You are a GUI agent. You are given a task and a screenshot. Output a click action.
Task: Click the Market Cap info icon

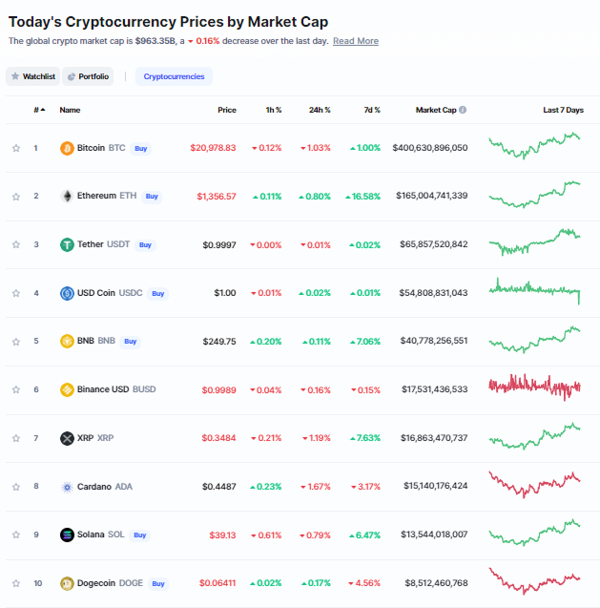(x=463, y=110)
